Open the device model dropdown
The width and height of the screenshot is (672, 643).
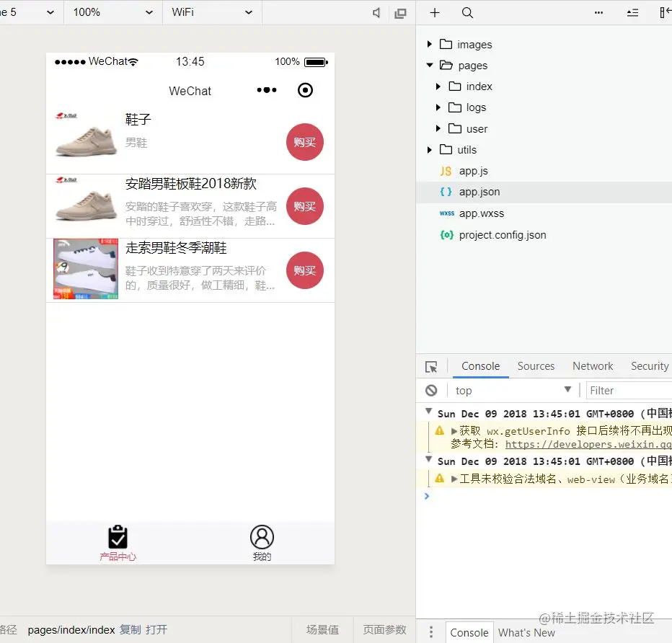tap(29, 12)
